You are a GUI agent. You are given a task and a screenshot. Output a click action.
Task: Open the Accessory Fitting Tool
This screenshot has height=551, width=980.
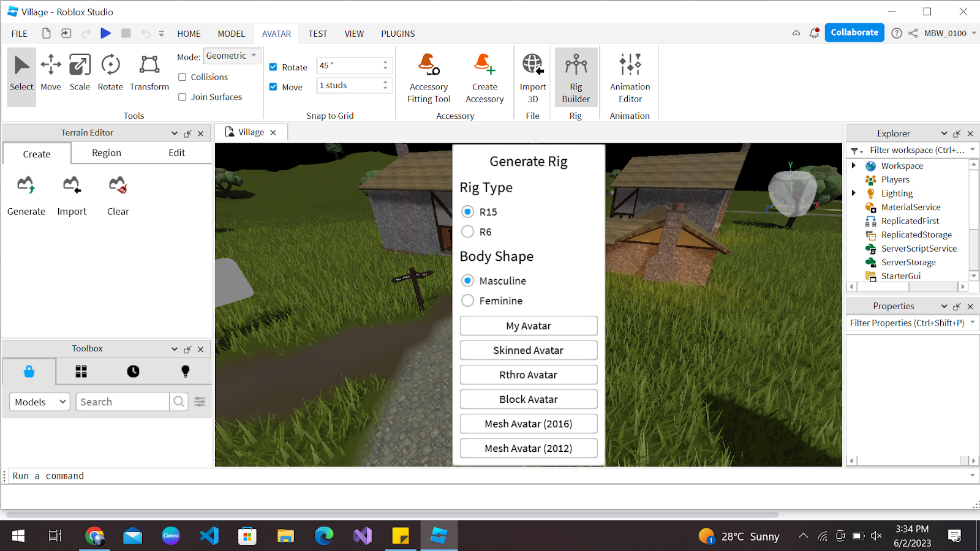coord(429,78)
